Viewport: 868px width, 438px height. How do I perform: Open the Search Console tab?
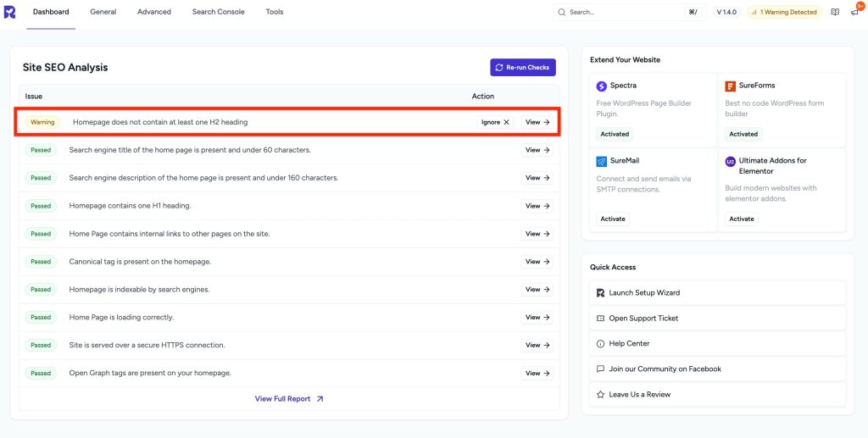(218, 12)
